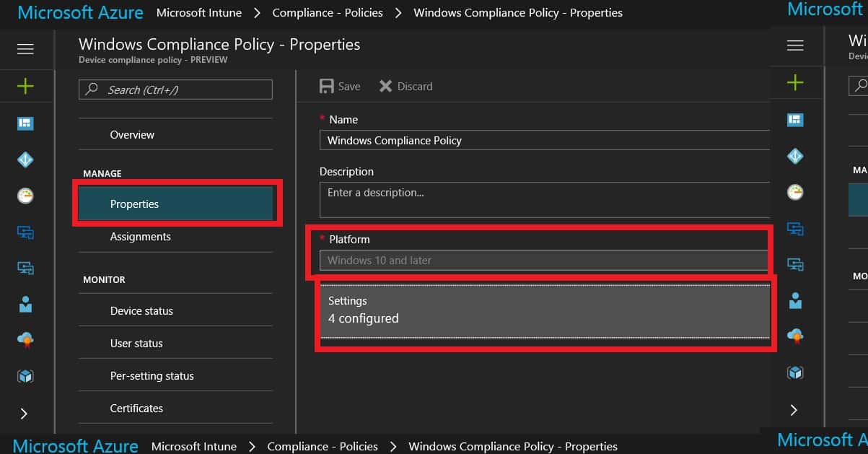
Task: Click the blade title Windows Compliance Policy - Properties
Action: click(219, 45)
